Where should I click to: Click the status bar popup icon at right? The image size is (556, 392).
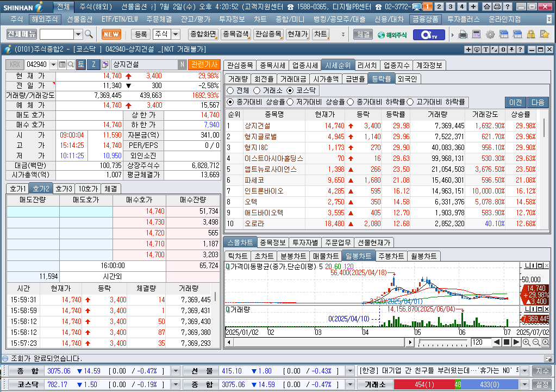pos(548,359)
